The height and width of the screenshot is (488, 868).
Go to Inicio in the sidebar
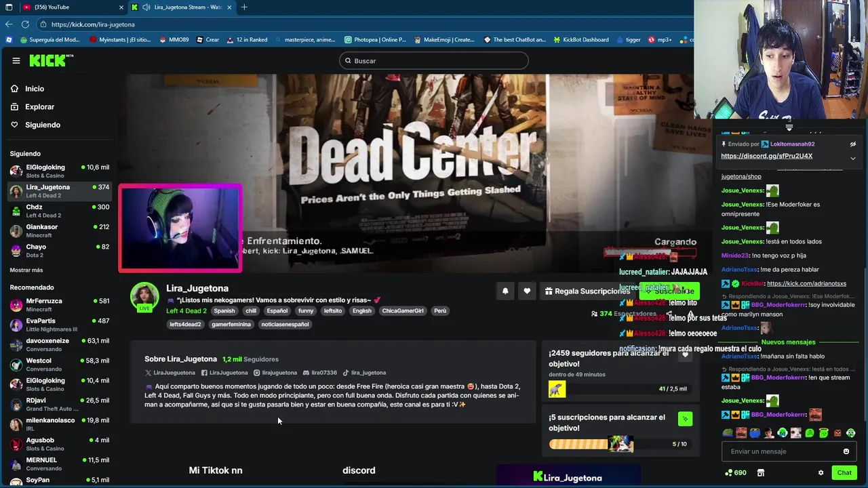tap(34, 89)
